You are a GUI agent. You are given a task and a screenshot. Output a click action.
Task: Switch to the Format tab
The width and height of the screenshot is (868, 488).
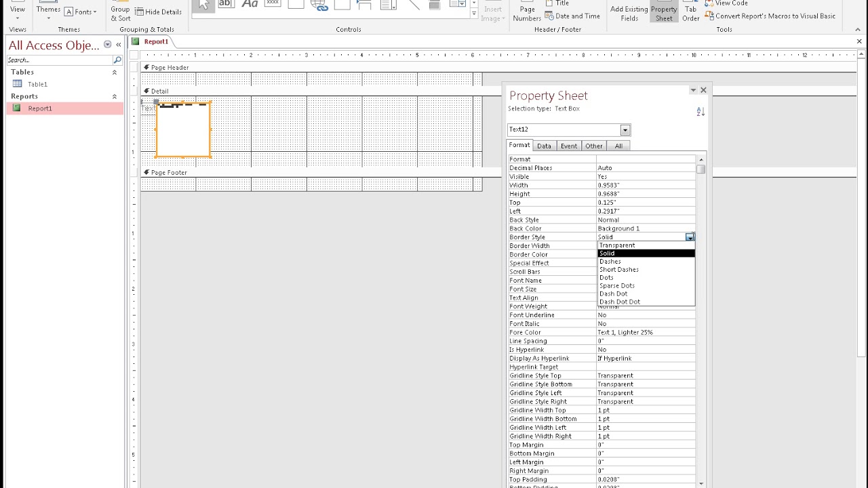click(519, 145)
